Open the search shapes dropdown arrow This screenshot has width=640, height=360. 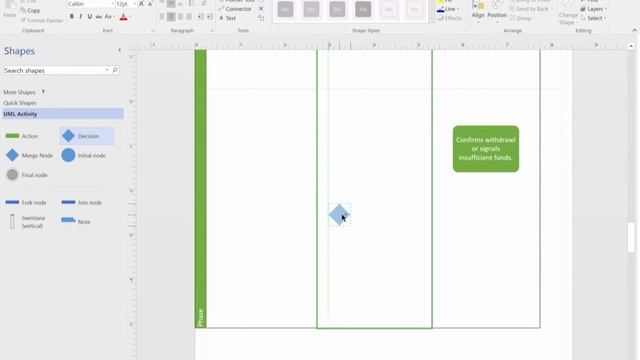click(x=107, y=70)
